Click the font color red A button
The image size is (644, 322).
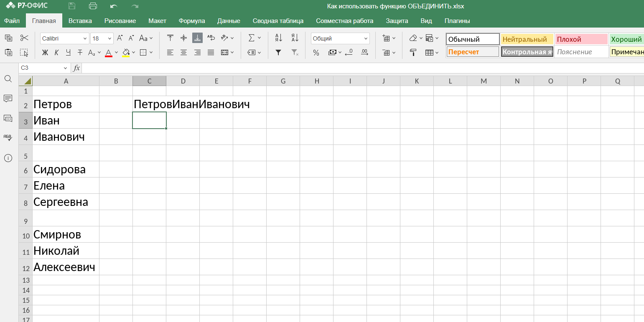click(x=109, y=53)
